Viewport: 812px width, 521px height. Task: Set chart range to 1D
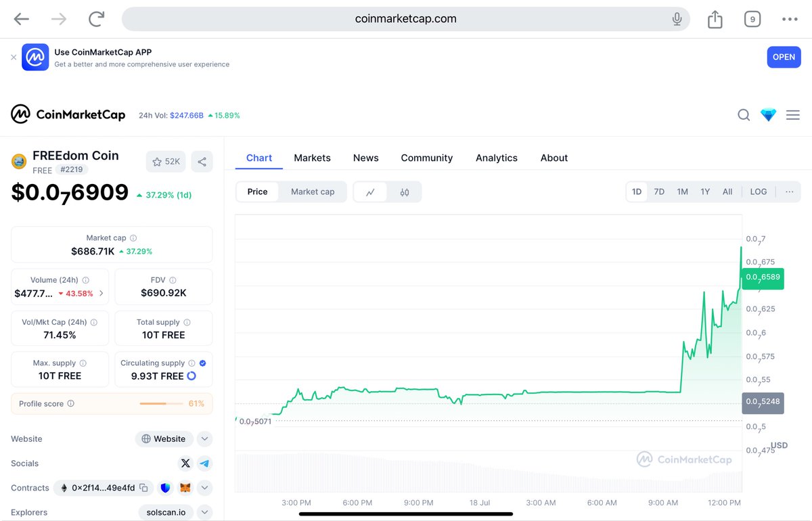pyautogui.click(x=637, y=191)
